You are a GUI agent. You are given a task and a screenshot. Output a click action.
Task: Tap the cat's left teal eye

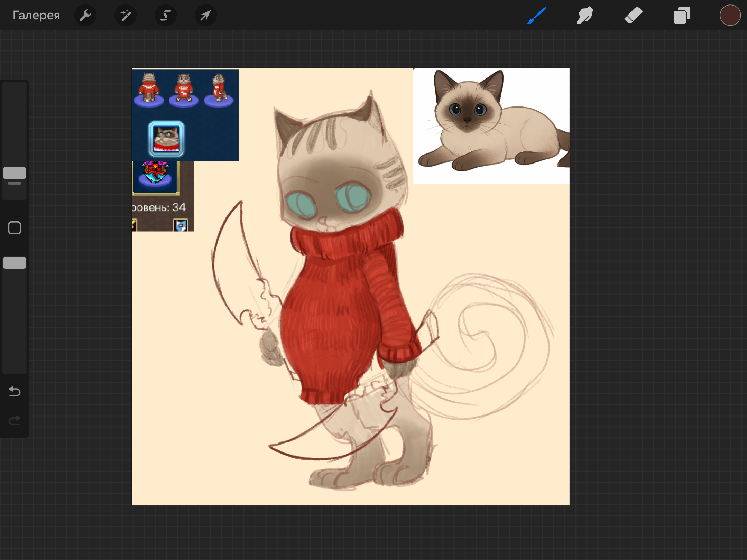300,205
